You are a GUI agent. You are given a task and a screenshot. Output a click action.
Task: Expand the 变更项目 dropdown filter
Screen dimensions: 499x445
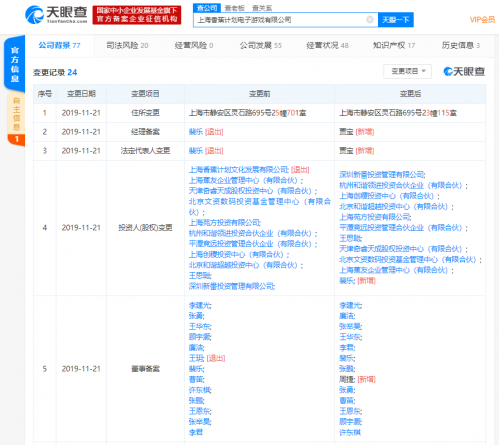point(407,71)
